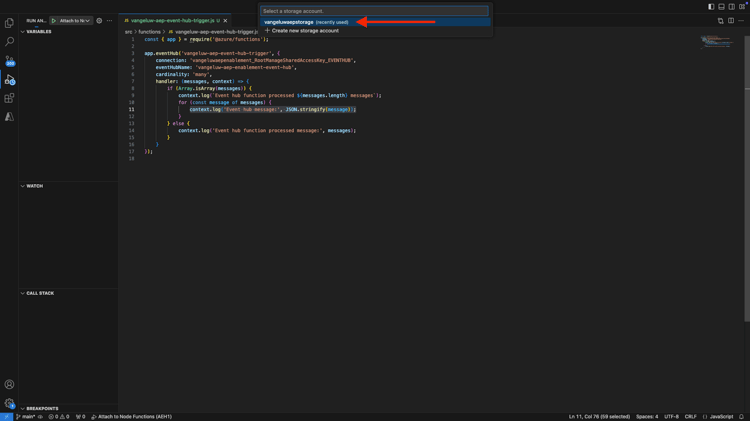Click "cardinality: 'many'" code line

point(183,74)
